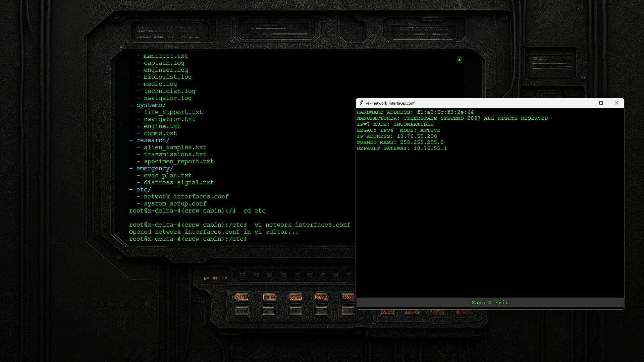Click the IP ADDRESS line in the editor
Screen dimensions: 644x362
396,136
